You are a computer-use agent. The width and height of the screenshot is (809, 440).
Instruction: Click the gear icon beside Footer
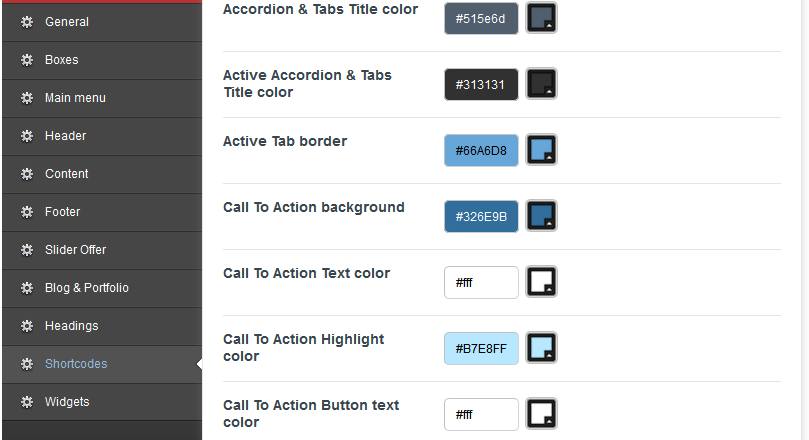[27, 212]
